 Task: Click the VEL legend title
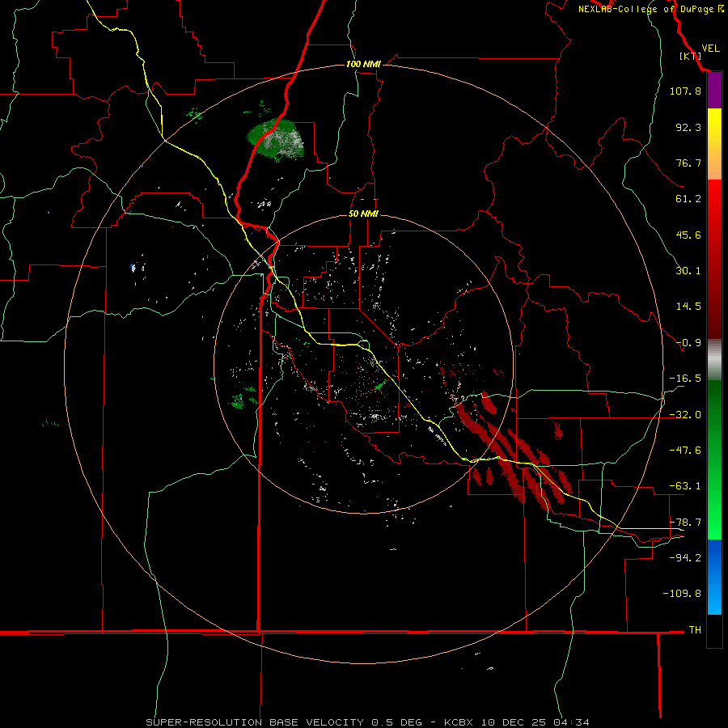[710, 49]
